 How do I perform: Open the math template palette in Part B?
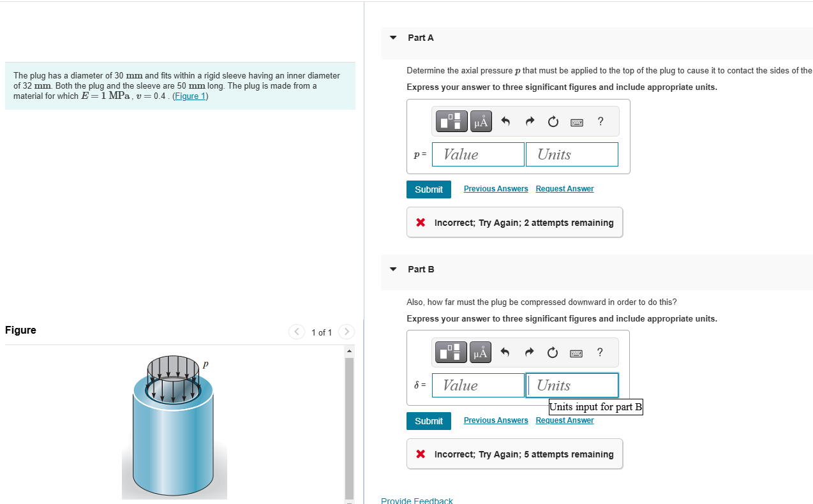point(451,352)
